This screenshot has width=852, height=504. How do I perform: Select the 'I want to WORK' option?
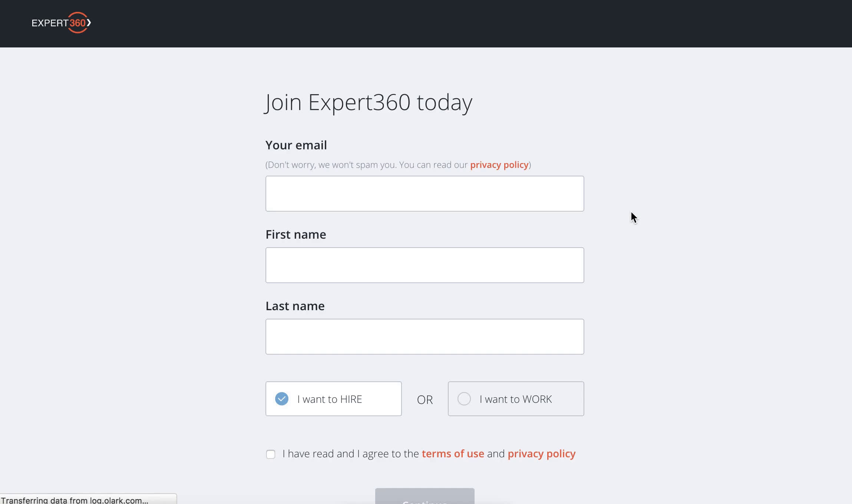coord(516,399)
